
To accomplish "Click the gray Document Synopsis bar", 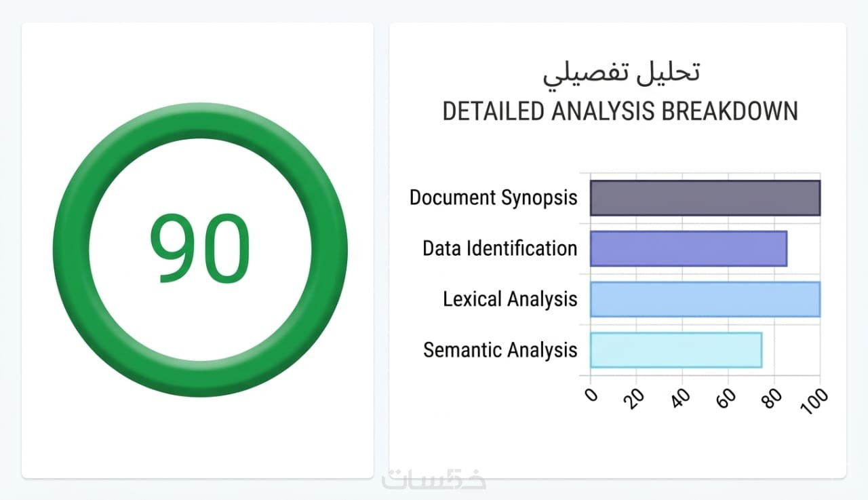I will point(705,197).
